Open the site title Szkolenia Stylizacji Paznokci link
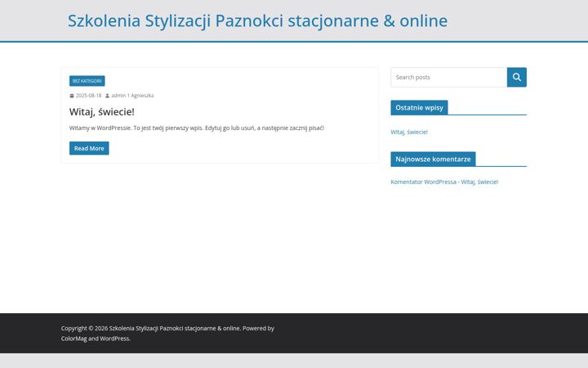Image resolution: width=588 pixels, height=368 pixels. point(257,20)
